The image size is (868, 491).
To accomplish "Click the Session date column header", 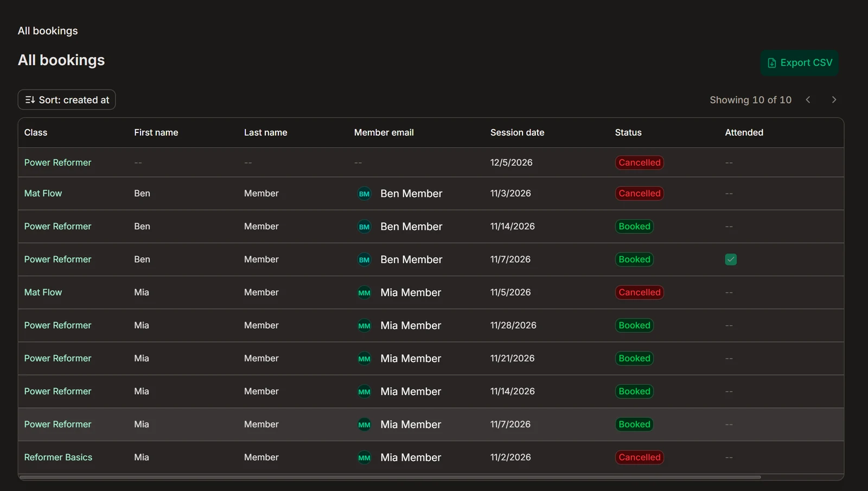I will (517, 132).
